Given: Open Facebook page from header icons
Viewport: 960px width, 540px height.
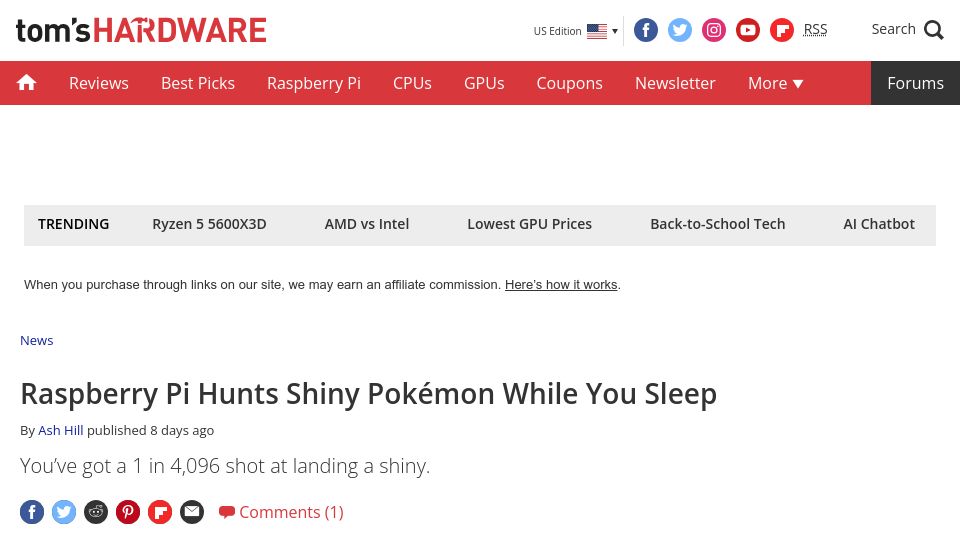Looking at the screenshot, I should tap(645, 30).
